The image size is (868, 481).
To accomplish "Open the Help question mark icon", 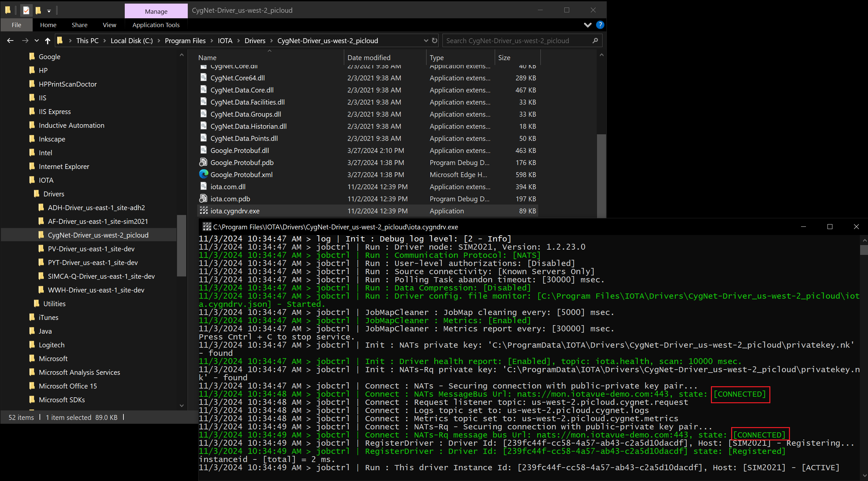I will 600,25.
